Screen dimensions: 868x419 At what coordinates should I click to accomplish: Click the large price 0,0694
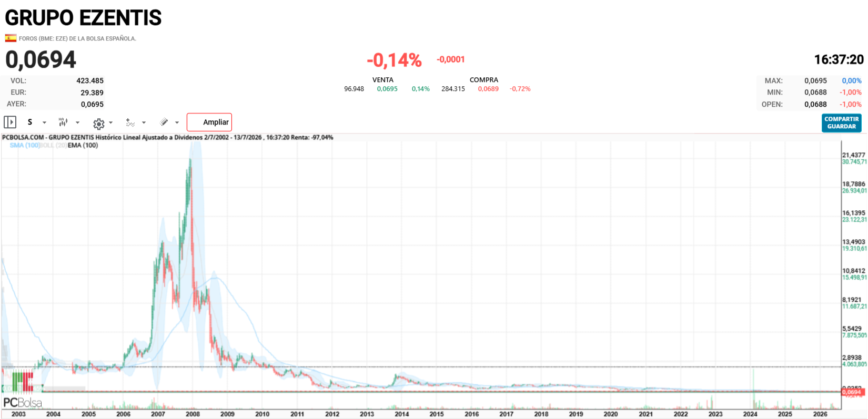[41, 59]
